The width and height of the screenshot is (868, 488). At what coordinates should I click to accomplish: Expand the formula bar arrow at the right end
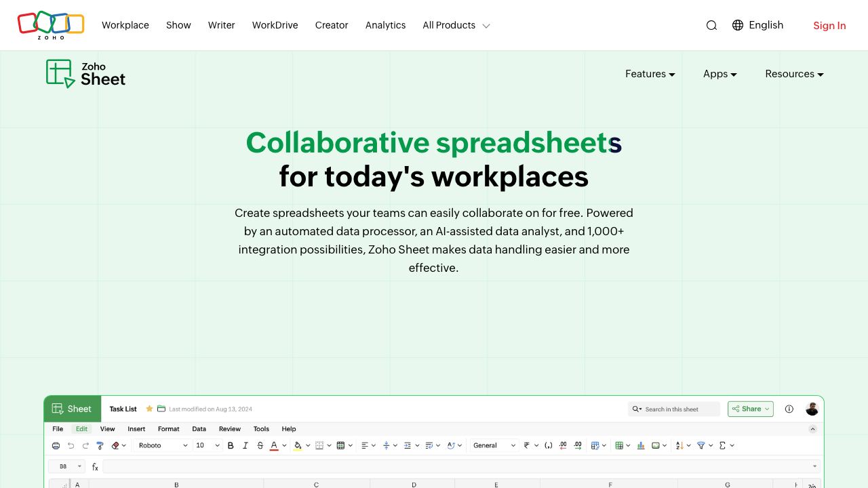(814, 466)
